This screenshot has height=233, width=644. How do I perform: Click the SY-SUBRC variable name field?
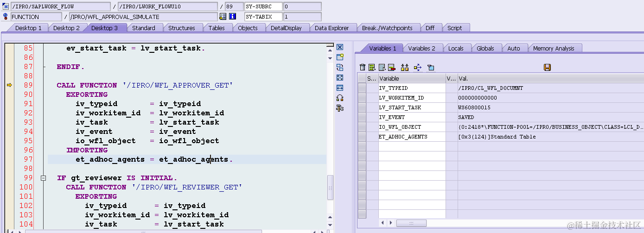point(263,6)
